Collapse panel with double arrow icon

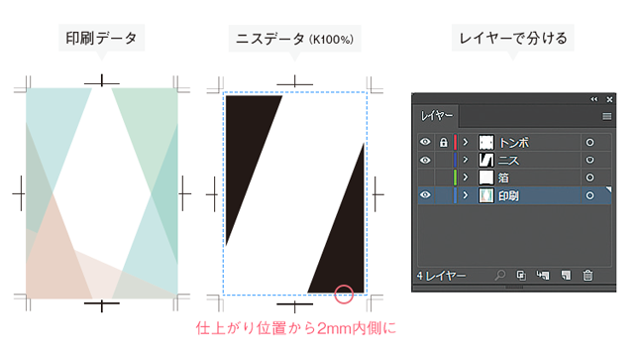(x=593, y=99)
